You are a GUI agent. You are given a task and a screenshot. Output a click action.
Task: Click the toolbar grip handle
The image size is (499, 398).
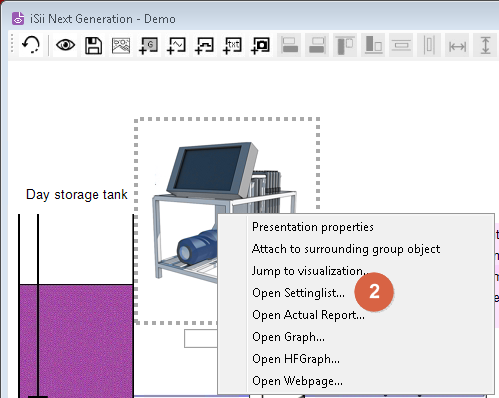click(x=12, y=44)
